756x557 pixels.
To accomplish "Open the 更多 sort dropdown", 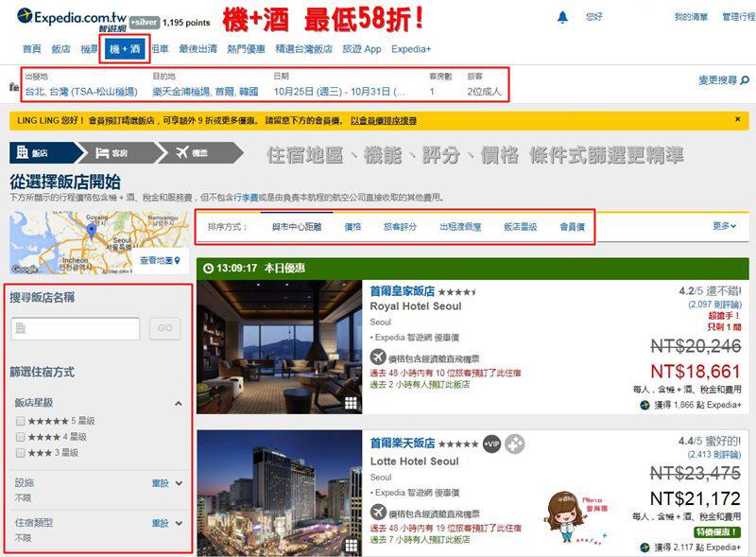I will (x=724, y=225).
